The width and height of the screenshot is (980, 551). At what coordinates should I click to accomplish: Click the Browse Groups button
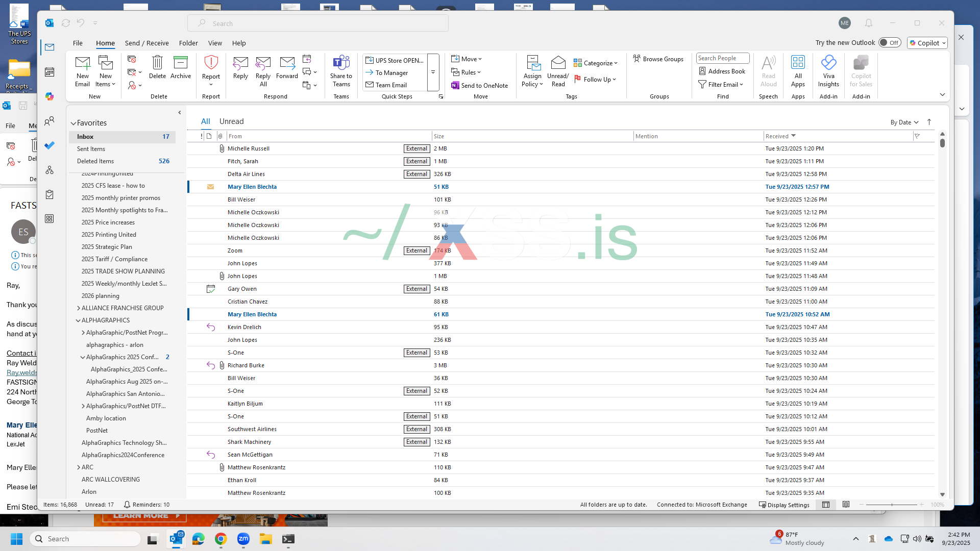pos(658,59)
